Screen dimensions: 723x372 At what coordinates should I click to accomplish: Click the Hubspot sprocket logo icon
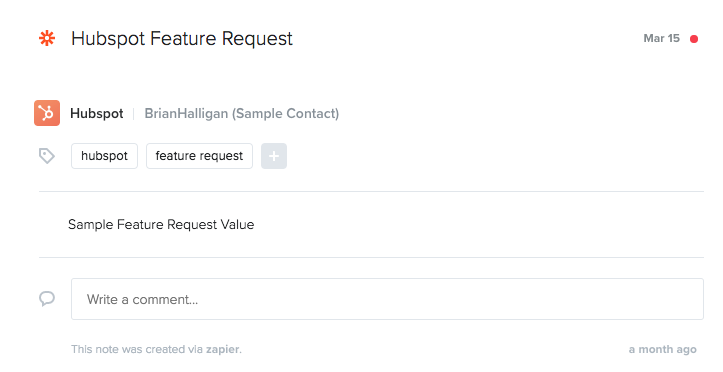point(47,113)
